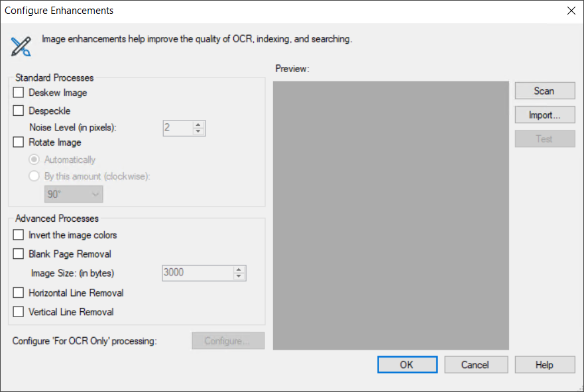This screenshot has height=392, width=584.
Task: Click the image enhancement pen icon
Action: point(21,46)
